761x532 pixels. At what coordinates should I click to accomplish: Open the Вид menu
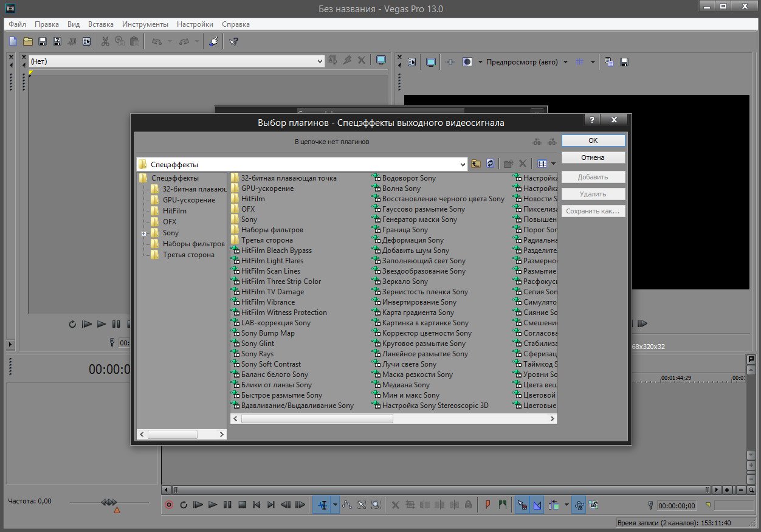pos(74,24)
